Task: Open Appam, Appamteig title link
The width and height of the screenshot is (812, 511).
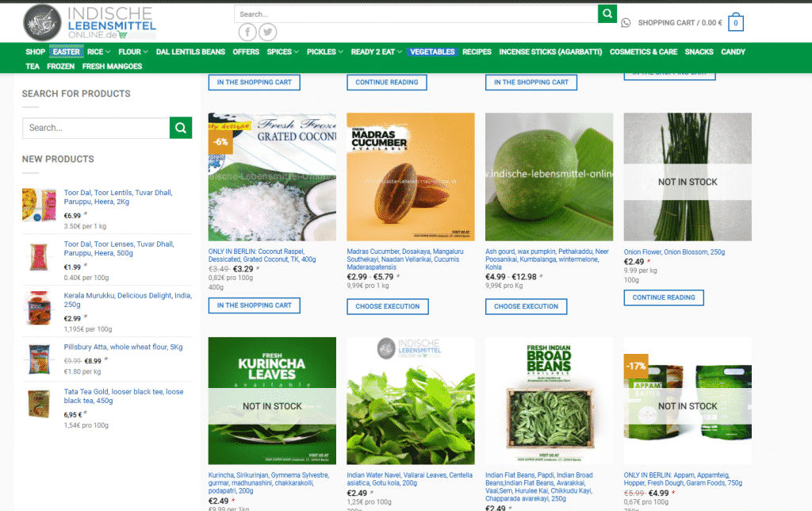Action: 683,479
